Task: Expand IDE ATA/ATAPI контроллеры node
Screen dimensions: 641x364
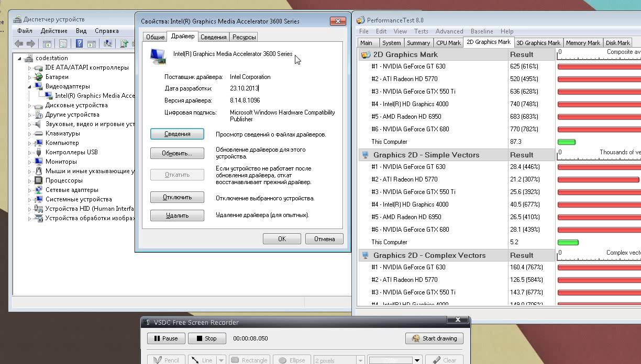Action: (30, 67)
